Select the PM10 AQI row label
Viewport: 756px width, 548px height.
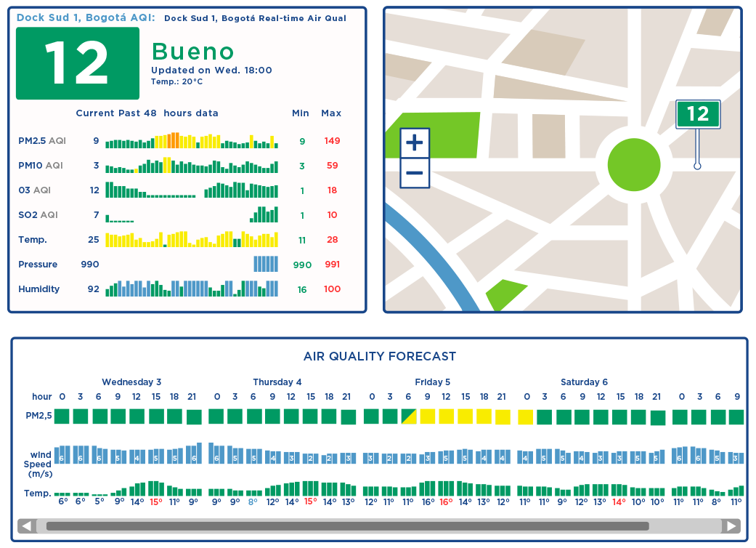pos(41,166)
